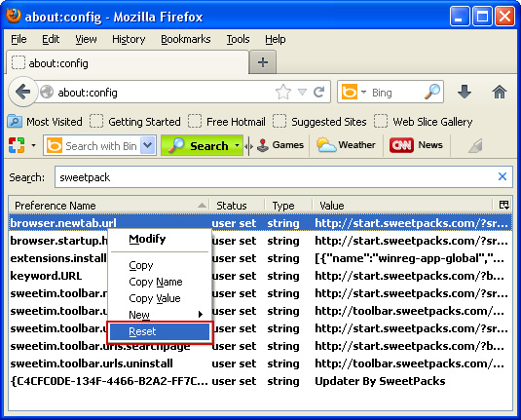The height and width of the screenshot is (420, 521).
Task: Open Bing search engine selector dropdown
Action: (363, 92)
